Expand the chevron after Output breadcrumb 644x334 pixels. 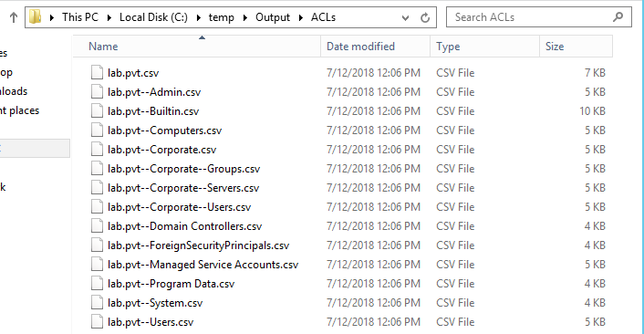click(x=301, y=17)
